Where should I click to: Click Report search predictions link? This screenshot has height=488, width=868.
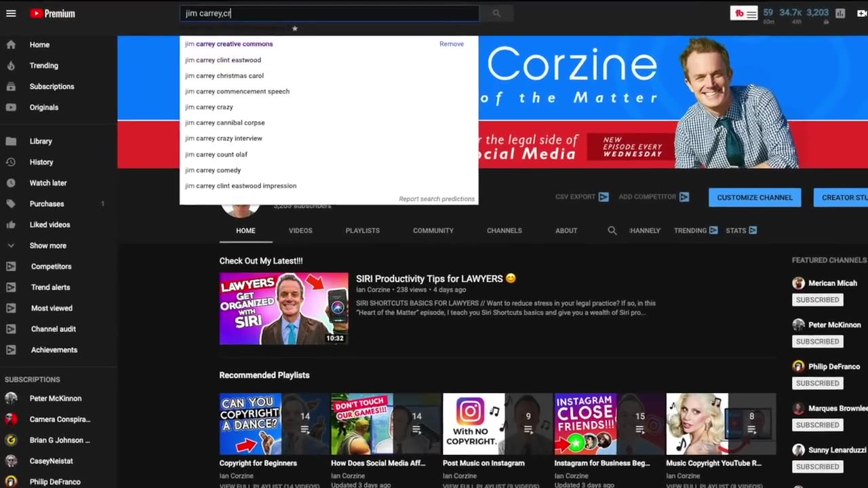click(437, 199)
